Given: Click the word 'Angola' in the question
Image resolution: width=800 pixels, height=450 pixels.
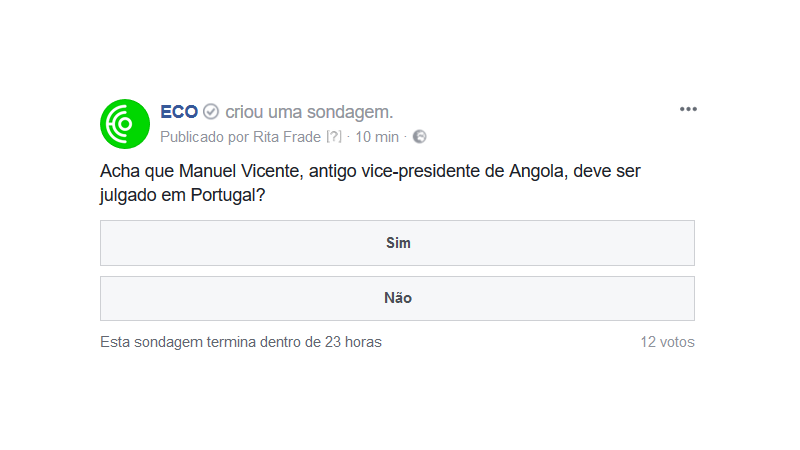Looking at the screenshot, I should click(536, 172).
